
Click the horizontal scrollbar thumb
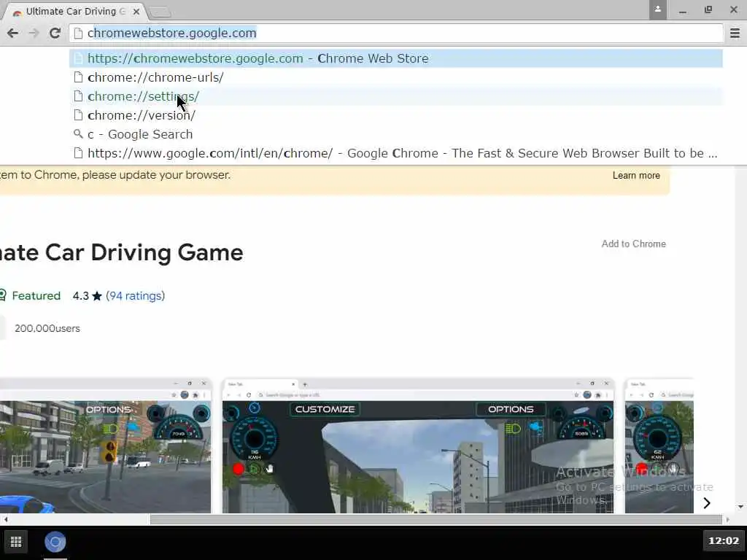tap(436, 519)
